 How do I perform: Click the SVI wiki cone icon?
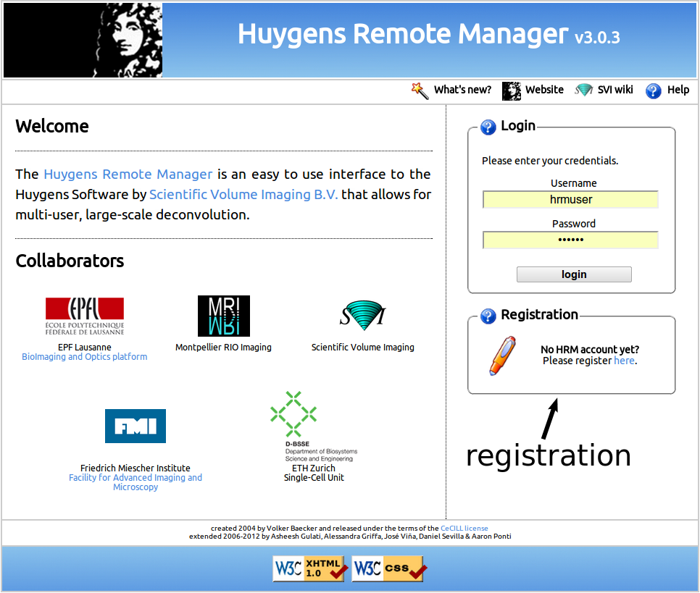click(x=584, y=91)
